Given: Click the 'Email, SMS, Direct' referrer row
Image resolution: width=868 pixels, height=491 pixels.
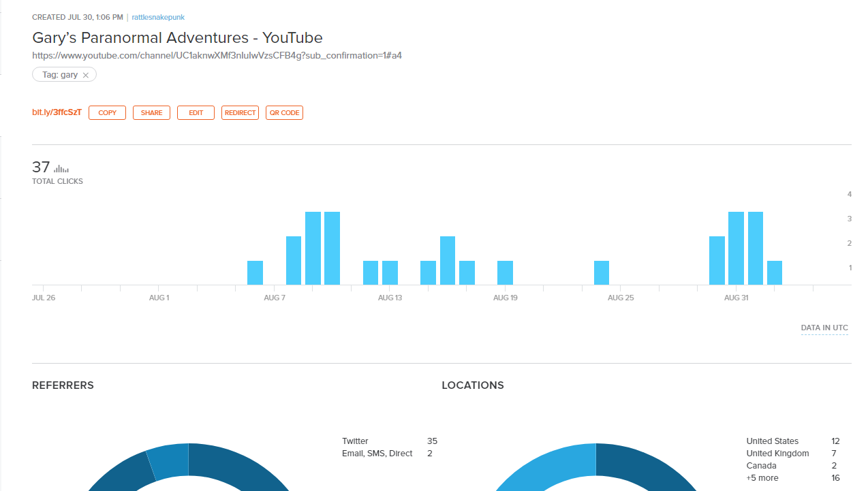Looking at the screenshot, I should [390, 454].
